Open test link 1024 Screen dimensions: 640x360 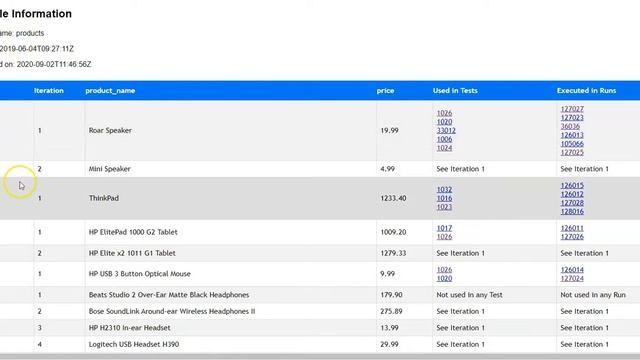(x=444, y=148)
